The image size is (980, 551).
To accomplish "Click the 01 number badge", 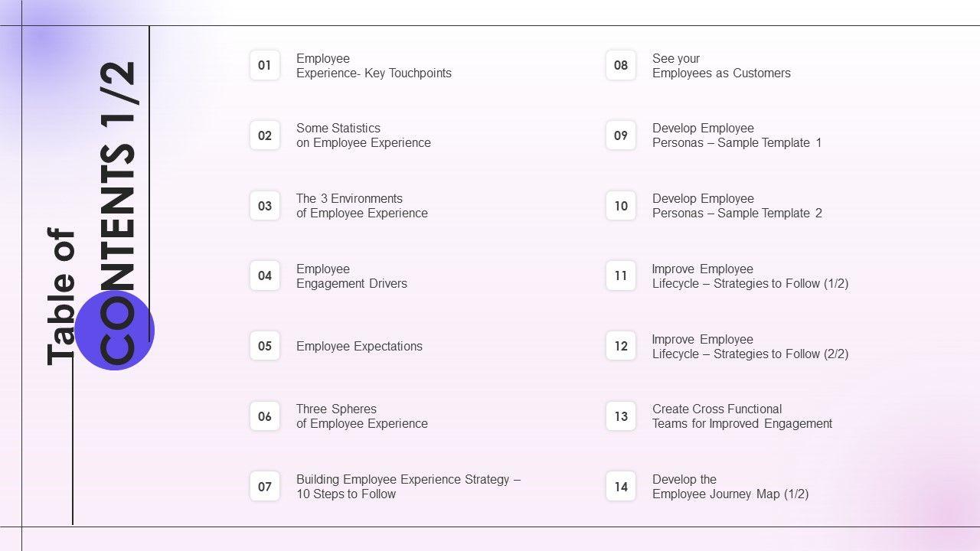I will click(x=265, y=66).
